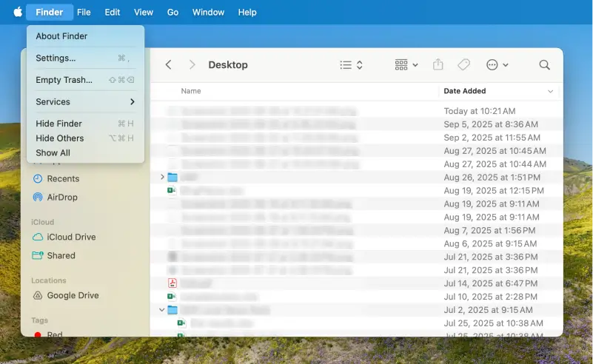Click the Finder back arrow
This screenshot has height=364, width=593.
tap(168, 65)
